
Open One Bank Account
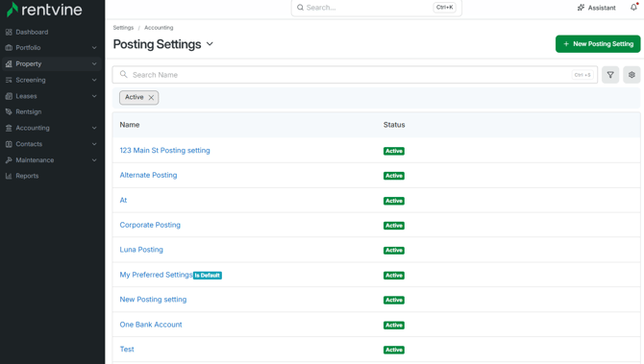point(151,325)
